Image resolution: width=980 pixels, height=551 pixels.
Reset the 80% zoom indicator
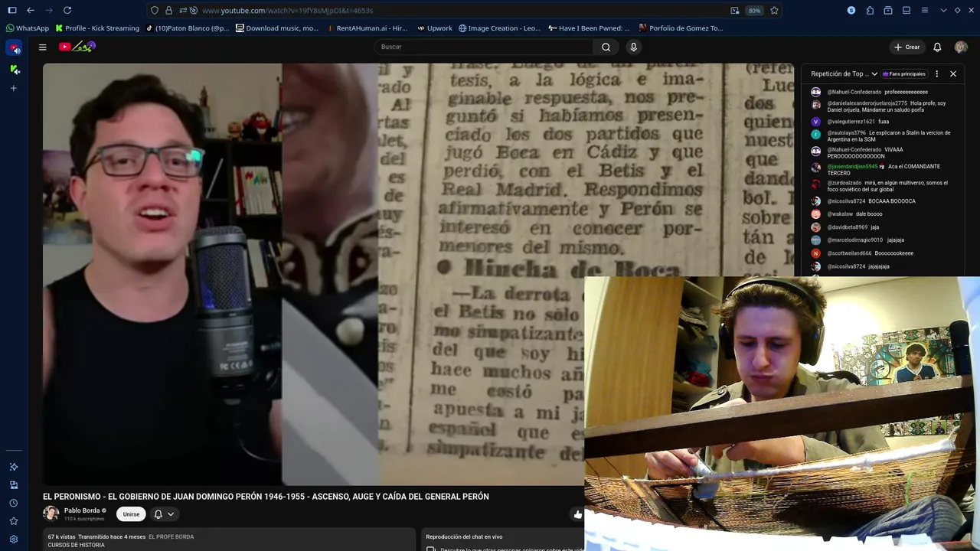point(754,11)
